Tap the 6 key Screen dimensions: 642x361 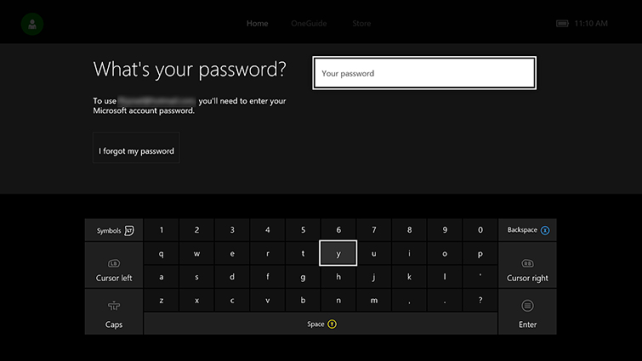point(338,230)
